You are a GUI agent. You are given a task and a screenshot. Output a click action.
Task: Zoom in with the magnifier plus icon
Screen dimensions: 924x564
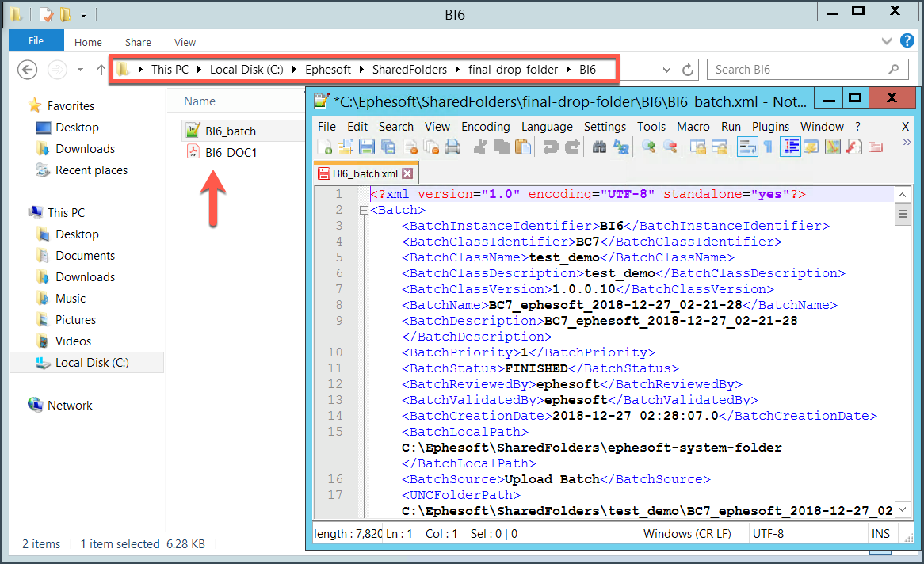(x=649, y=147)
